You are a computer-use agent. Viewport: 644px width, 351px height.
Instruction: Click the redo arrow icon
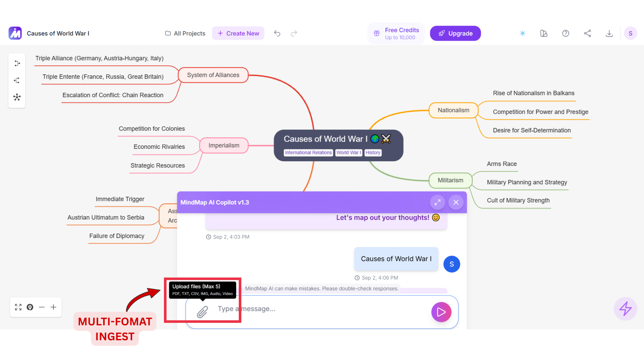[294, 33]
